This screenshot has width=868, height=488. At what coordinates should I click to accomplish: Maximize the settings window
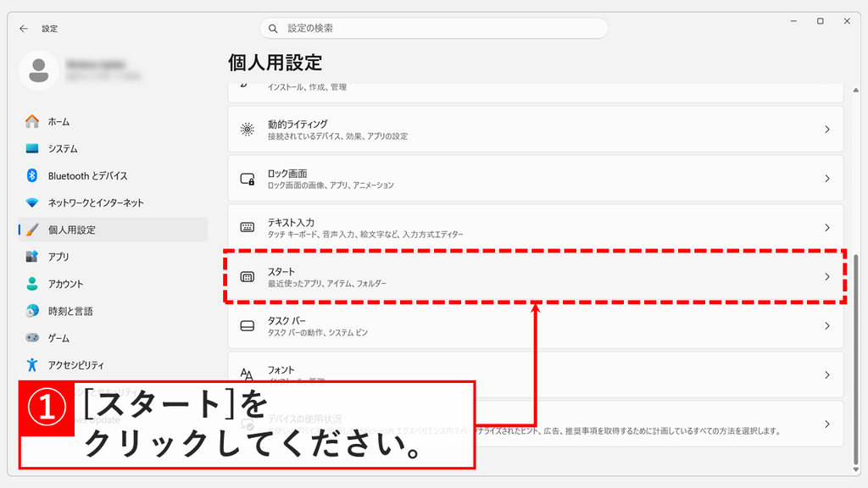(x=821, y=21)
